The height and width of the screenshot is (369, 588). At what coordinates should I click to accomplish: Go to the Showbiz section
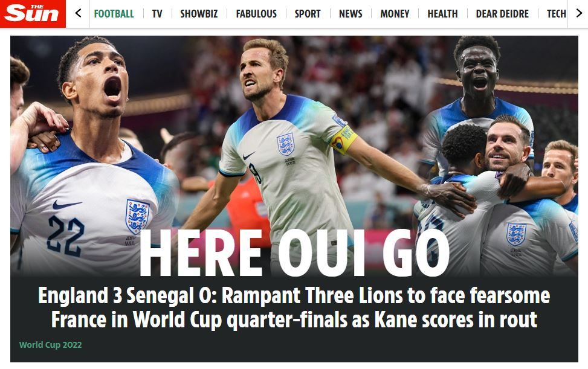[x=199, y=14]
